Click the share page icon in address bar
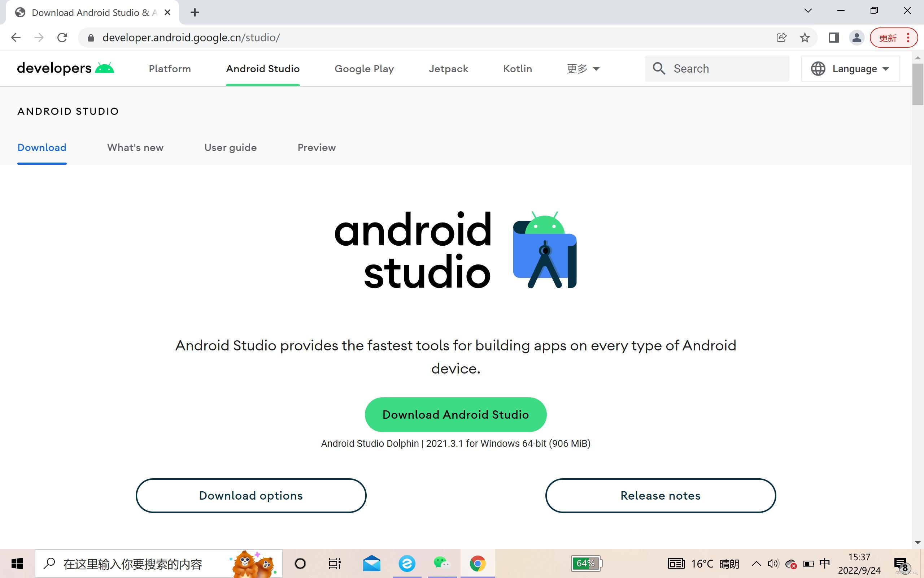The height and width of the screenshot is (578, 924). tap(781, 38)
